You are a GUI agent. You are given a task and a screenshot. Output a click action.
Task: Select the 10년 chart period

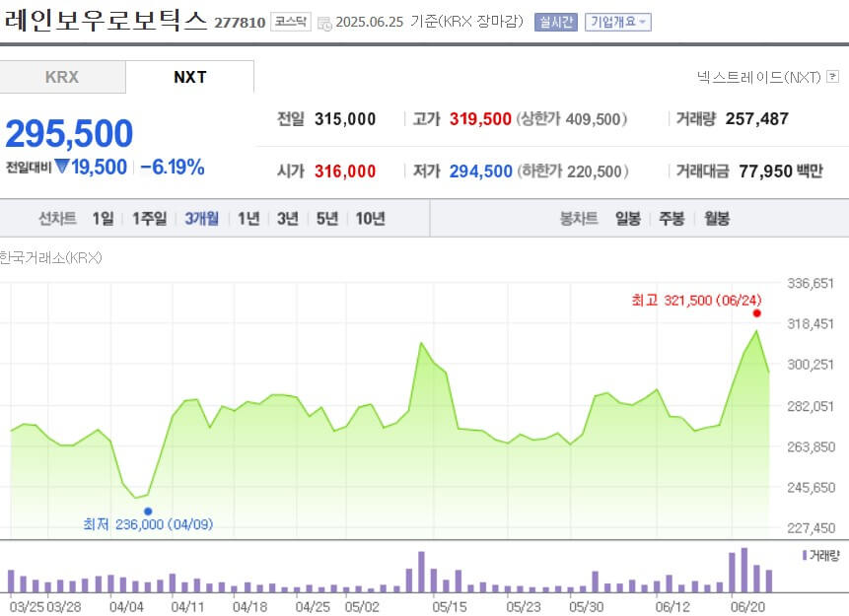click(370, 218)
